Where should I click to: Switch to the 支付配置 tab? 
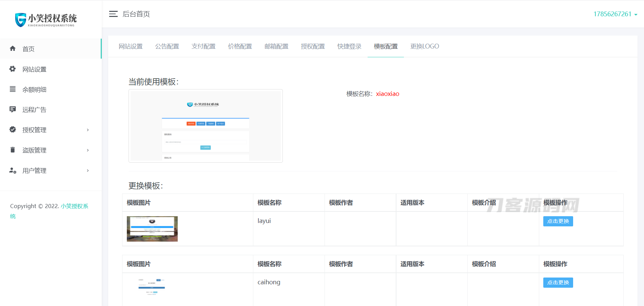(x=203, y=46)
